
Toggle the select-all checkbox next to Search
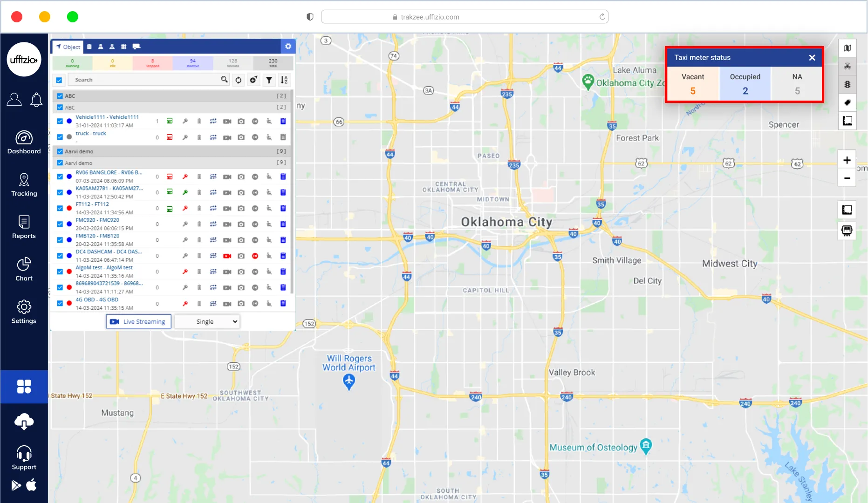click(59, 80)
